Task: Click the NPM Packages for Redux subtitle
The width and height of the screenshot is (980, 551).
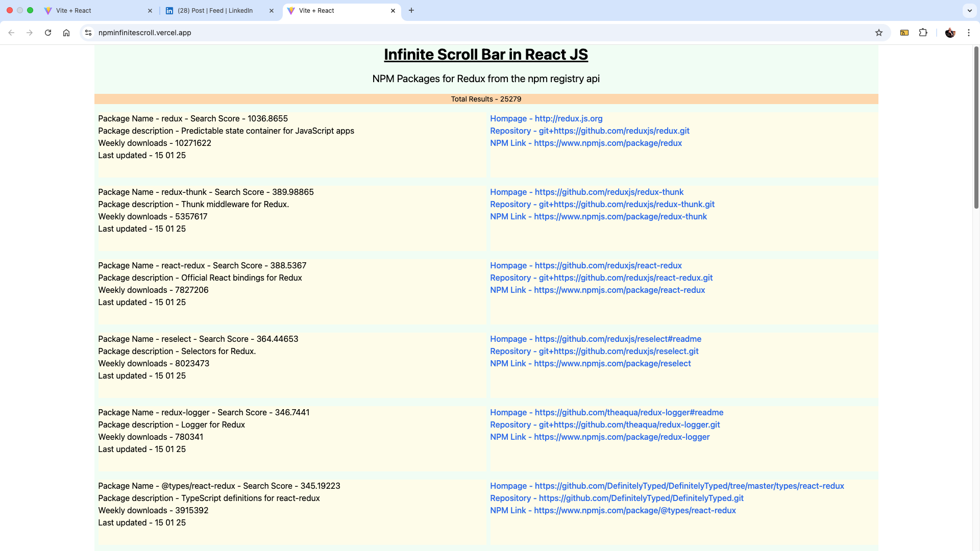Action: (486, 79)
